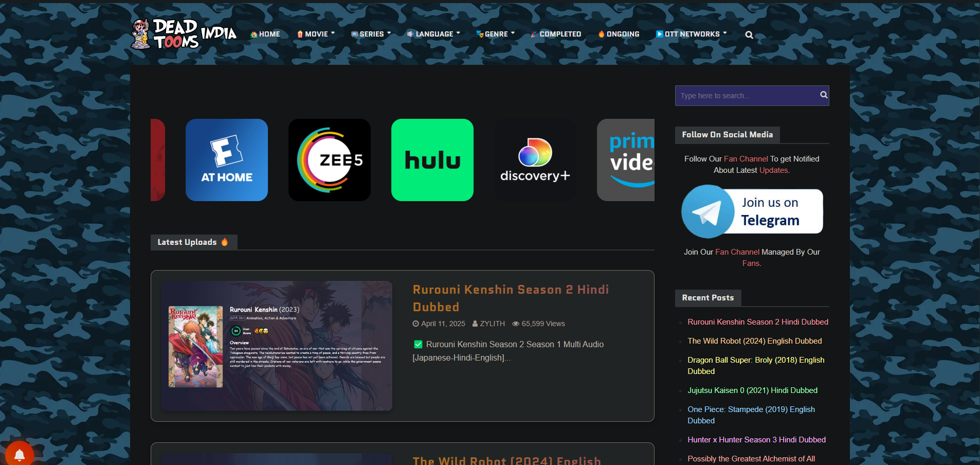The height and width of the screenshot is (465, 980).
Task: Click the red notification bell icon
Action: click(20, 455)
